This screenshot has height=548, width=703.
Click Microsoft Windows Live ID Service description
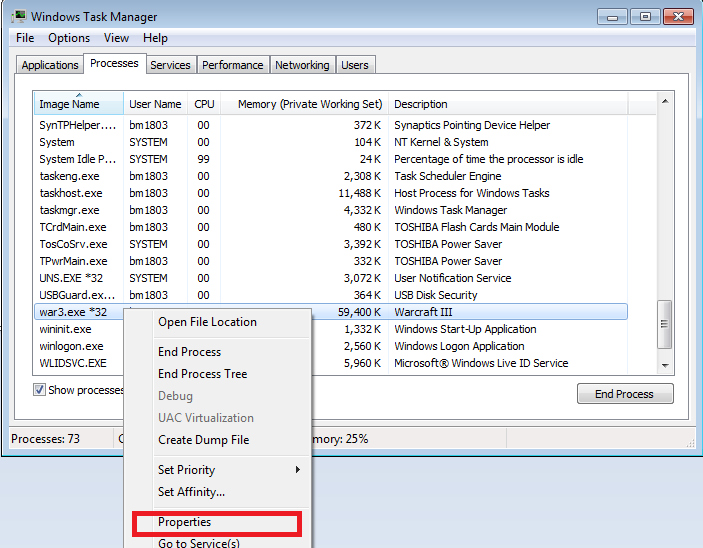(481, 363)
